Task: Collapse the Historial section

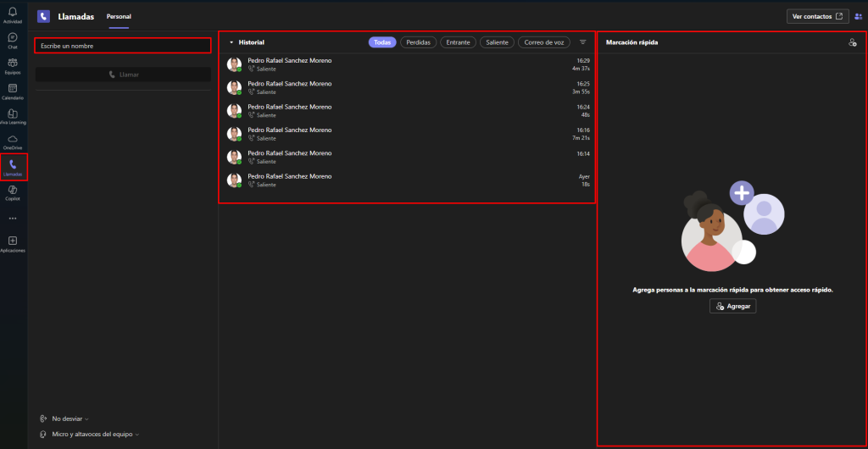Action: point(231,42)
